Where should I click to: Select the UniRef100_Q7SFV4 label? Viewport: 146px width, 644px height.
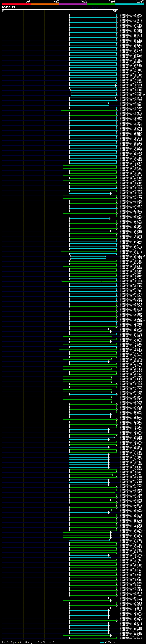[x=131, y=364]
